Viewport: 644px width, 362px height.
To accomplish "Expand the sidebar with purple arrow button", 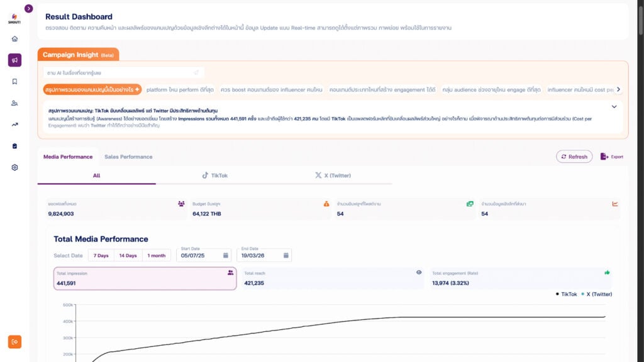I will point(28,9).
